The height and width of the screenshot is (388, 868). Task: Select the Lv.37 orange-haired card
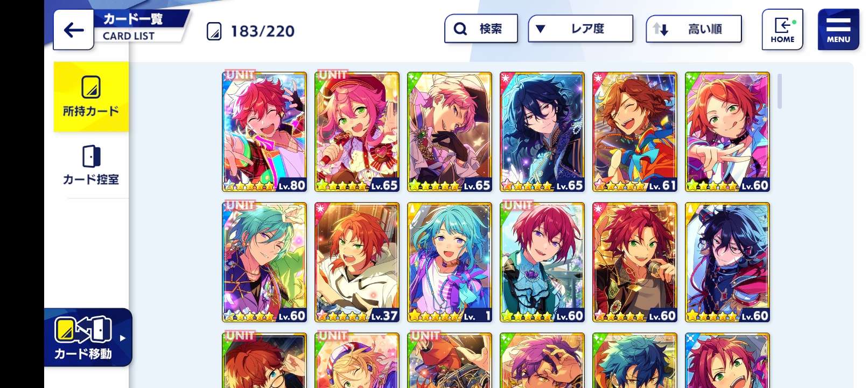pyautogui.click(x=357, y=262)
